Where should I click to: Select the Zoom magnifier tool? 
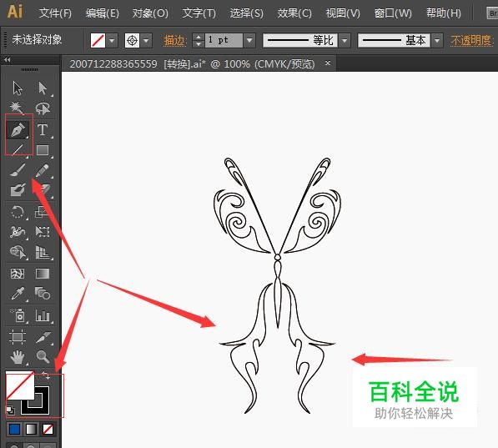point(43,357)
